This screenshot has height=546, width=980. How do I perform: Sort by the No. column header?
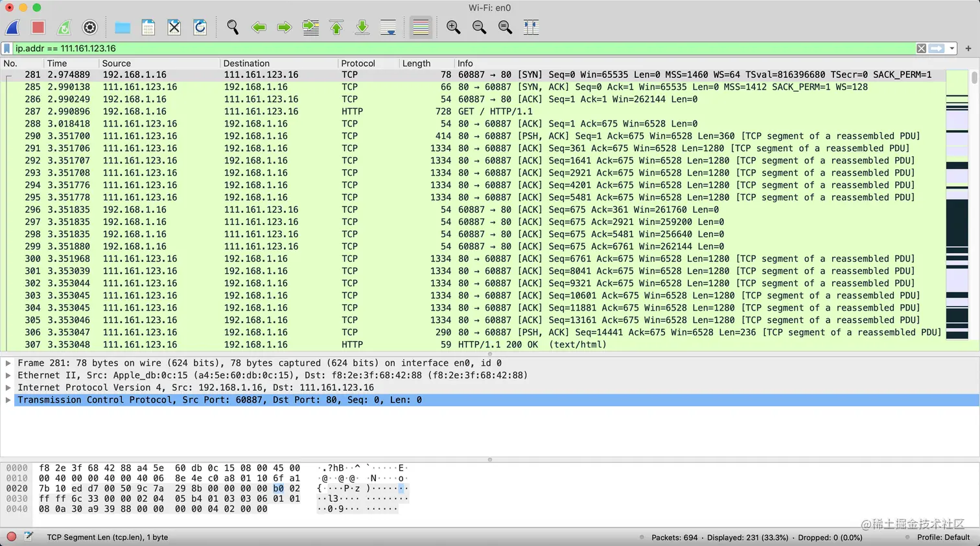pos(22,64)
